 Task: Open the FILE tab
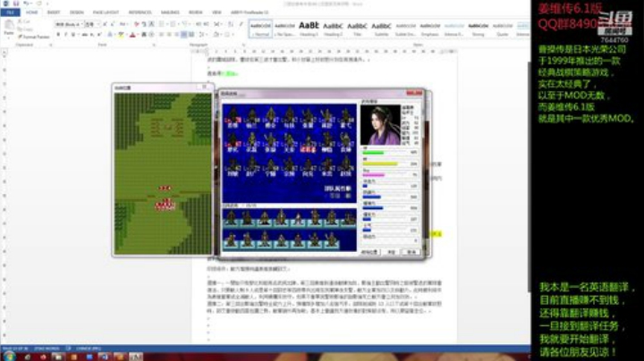click(x=10, y=13)
